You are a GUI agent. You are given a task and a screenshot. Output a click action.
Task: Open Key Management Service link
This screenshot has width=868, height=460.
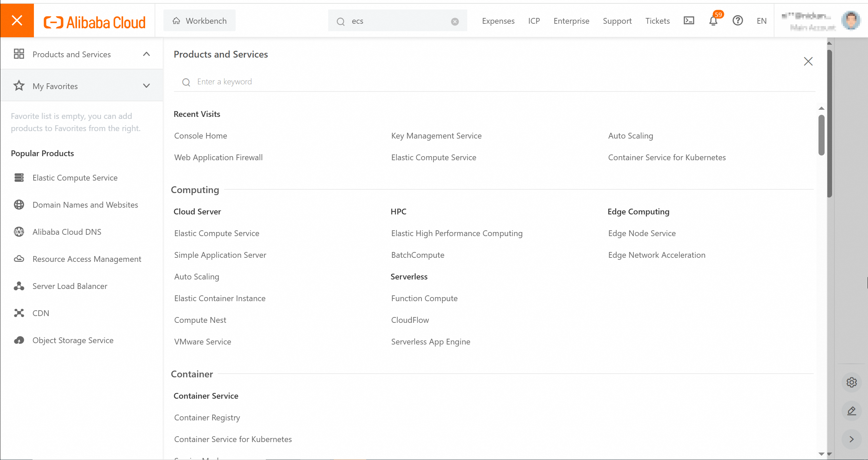point(436,136)
